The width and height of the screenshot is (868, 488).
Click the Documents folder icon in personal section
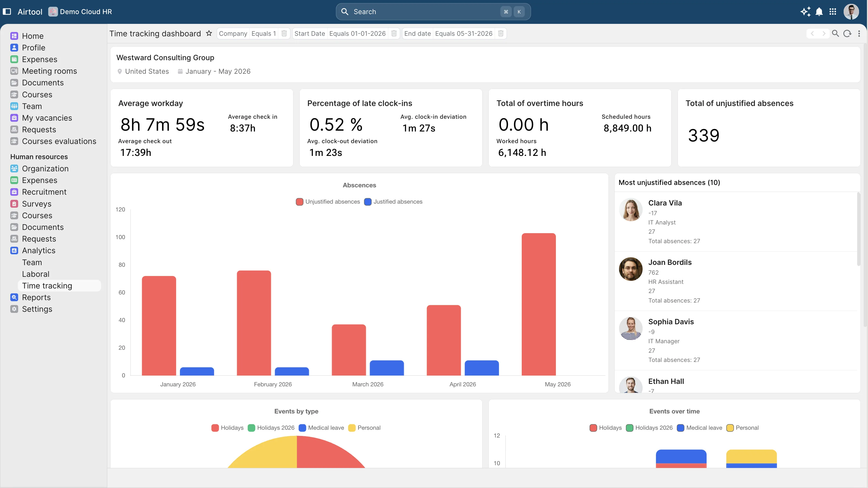[14, 83]
